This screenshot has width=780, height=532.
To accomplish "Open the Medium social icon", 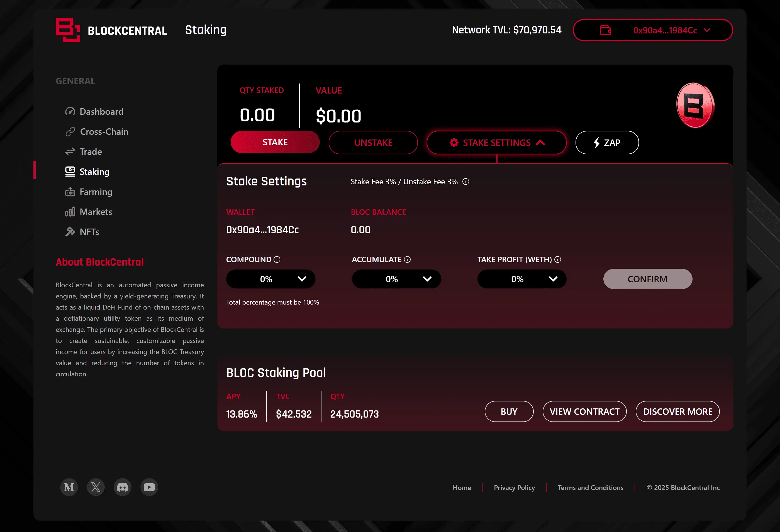I will tap(69, 487).
